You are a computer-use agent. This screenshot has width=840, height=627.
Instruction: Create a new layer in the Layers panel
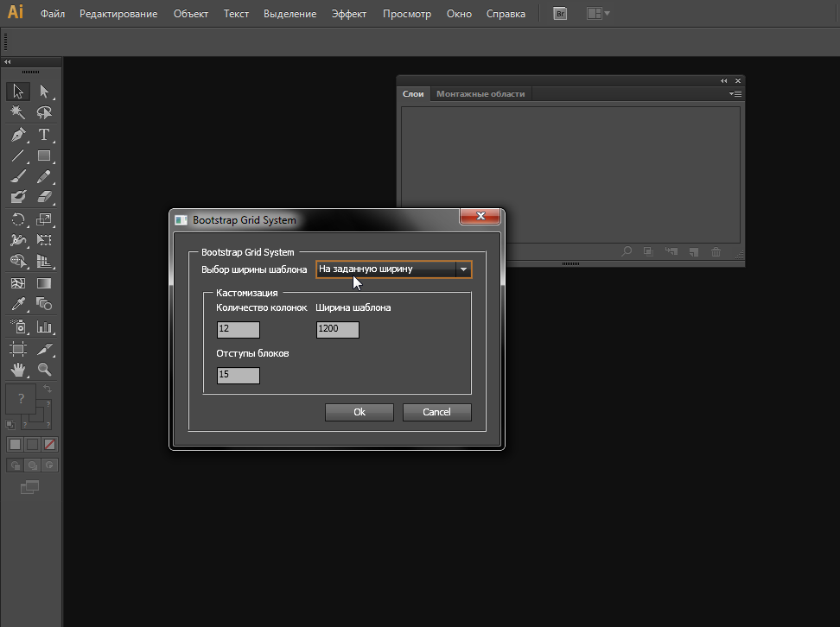tap(693, 251)
